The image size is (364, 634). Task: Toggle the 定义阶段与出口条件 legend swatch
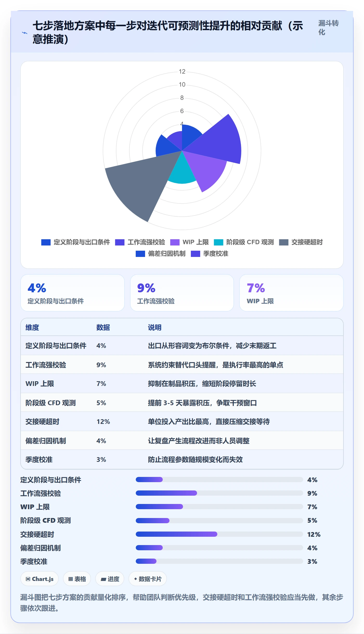46,242
